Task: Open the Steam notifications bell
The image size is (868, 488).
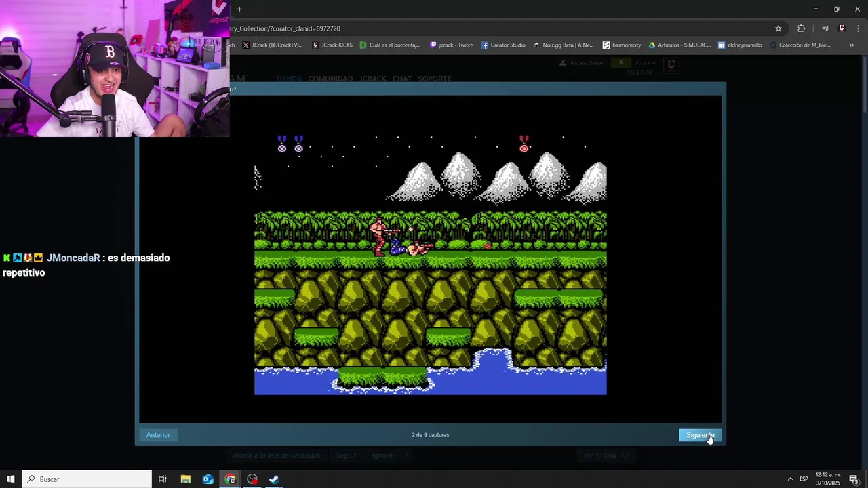Action: 620,63
